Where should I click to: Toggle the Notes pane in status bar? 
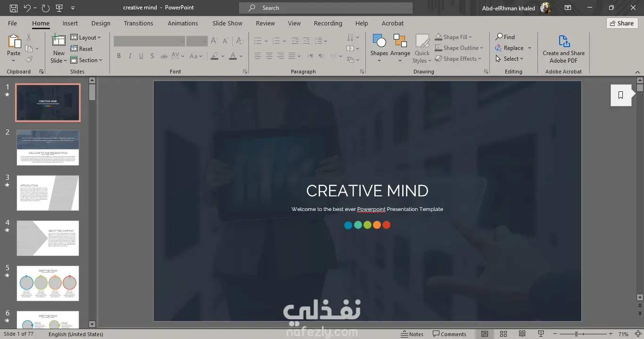[412, 334]
